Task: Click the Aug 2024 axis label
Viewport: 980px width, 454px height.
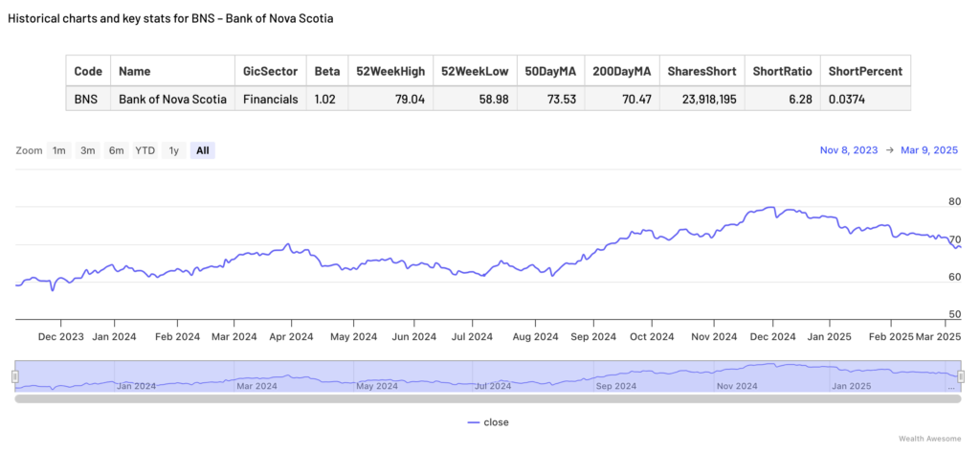Action: (x=536, y=336)
